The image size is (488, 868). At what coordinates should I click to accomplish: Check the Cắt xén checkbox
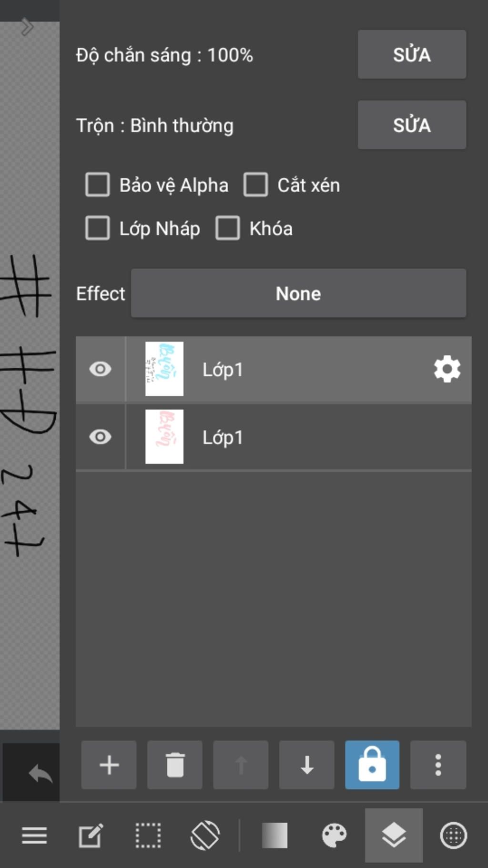(255, 185)
